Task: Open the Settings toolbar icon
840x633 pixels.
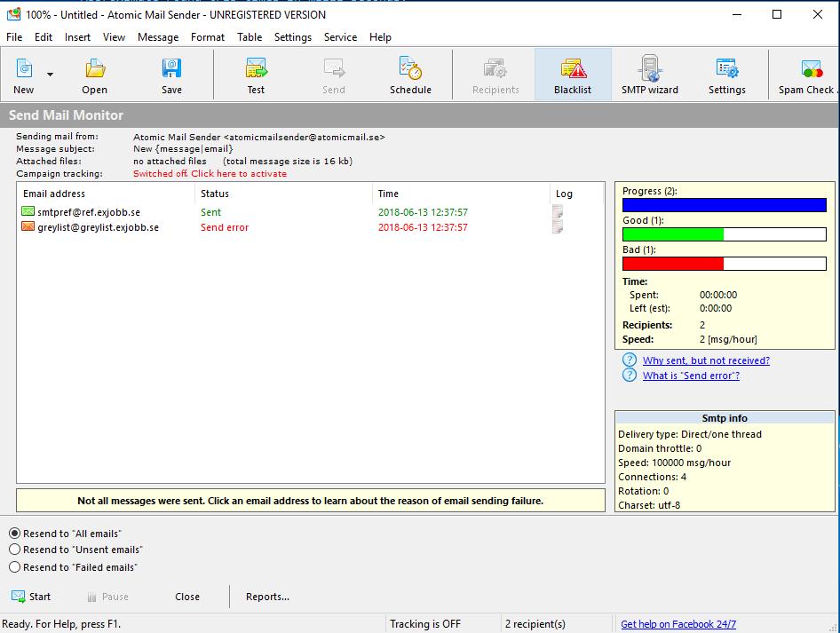Action: tap(727, 69)
